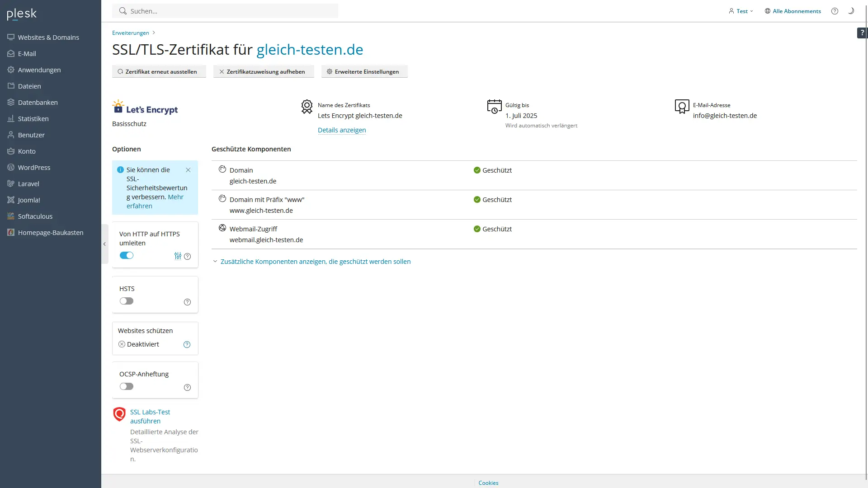Open Statistiken from the sidebar
Screen dimensions: 868x488
(33, 118)
